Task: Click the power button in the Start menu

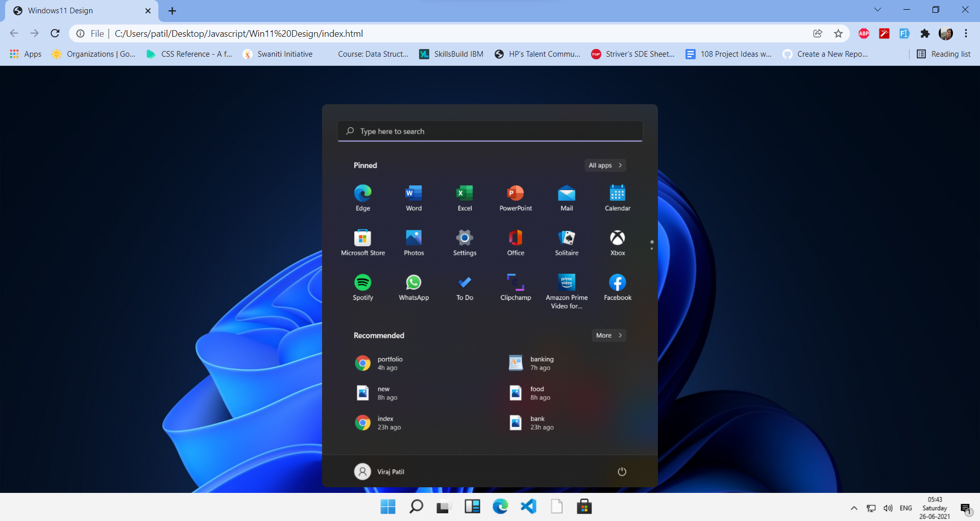Action: coord(622,471)
